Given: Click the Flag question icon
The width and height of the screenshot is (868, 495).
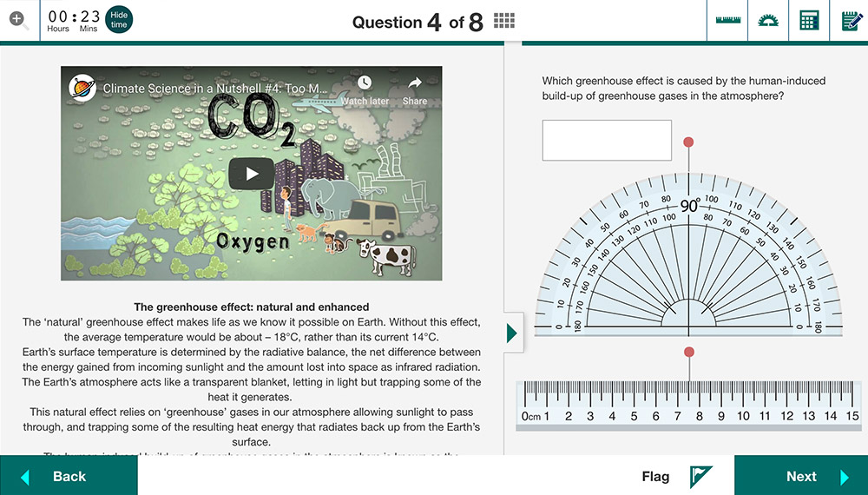Looking at the screenshot, I should click(x=700, y=476).
